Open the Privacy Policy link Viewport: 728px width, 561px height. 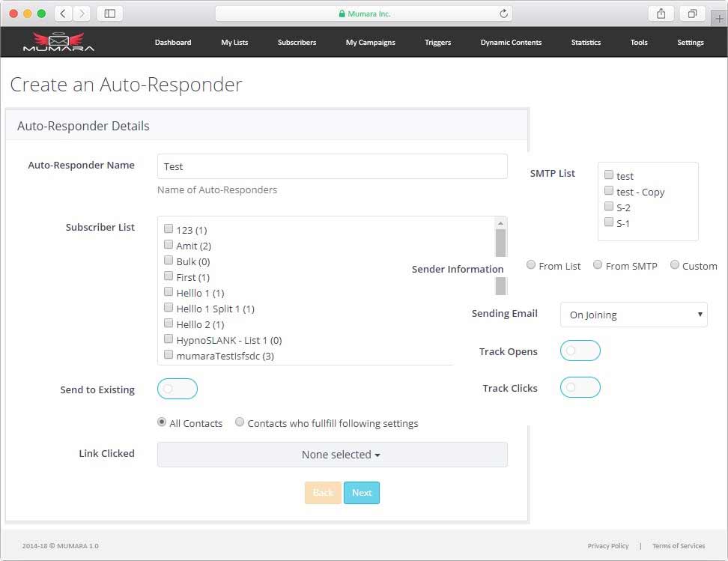coord(607,546)
